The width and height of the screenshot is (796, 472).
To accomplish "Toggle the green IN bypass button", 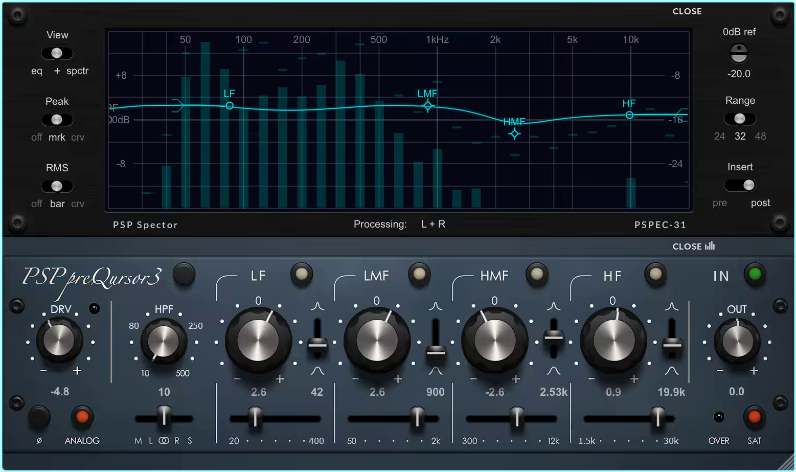I will [x=754, y=274].
